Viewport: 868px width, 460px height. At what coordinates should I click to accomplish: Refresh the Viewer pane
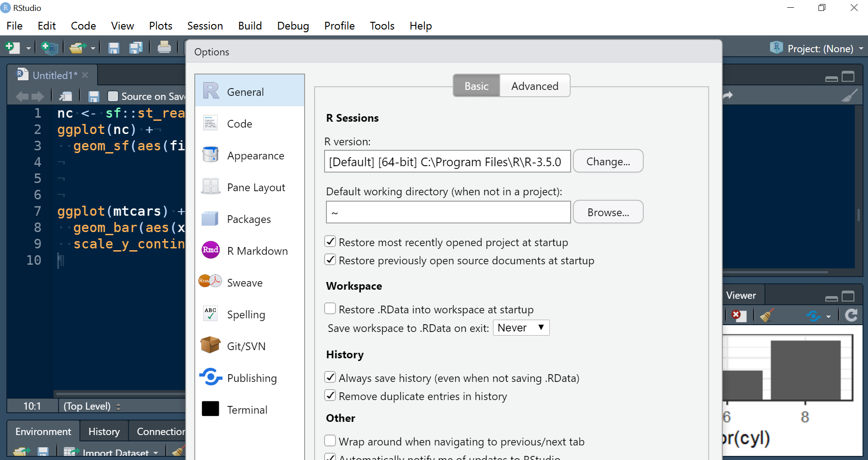[851, 315]
